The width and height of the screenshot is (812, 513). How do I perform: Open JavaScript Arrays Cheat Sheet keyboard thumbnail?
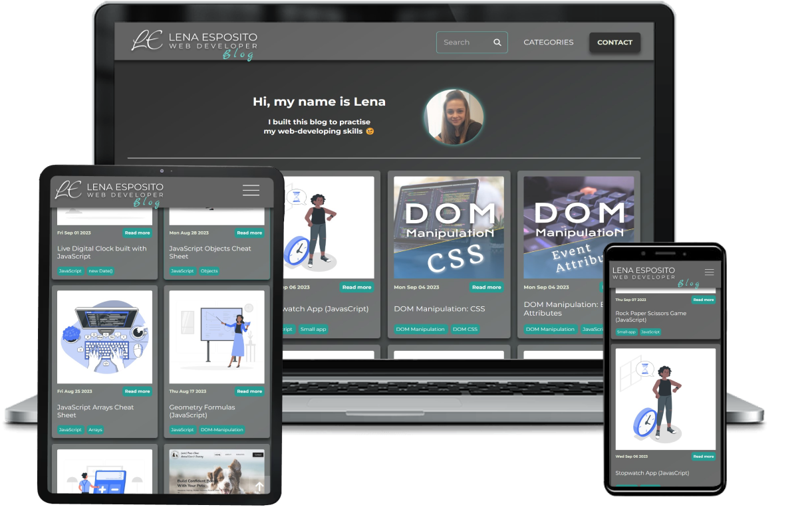click(104, 336)
